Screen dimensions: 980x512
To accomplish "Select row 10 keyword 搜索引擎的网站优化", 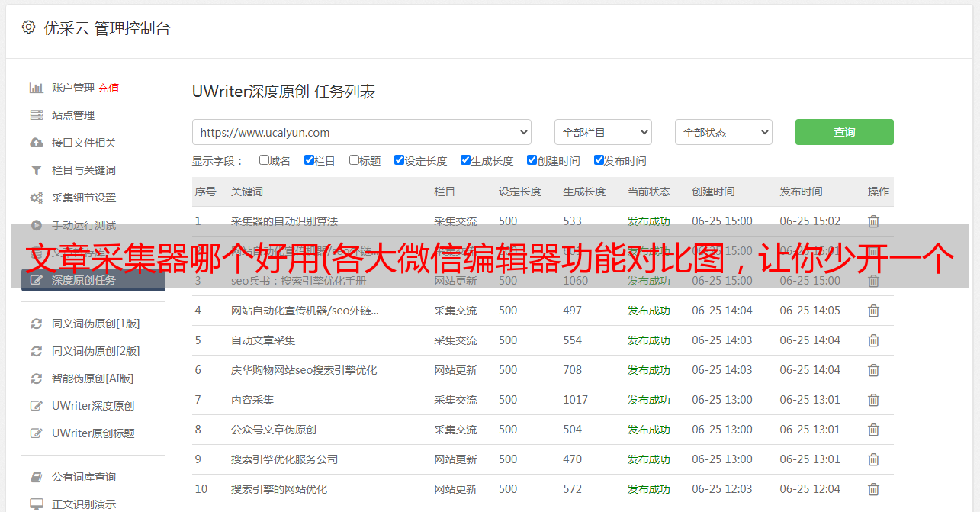I will tap(279, 489).
